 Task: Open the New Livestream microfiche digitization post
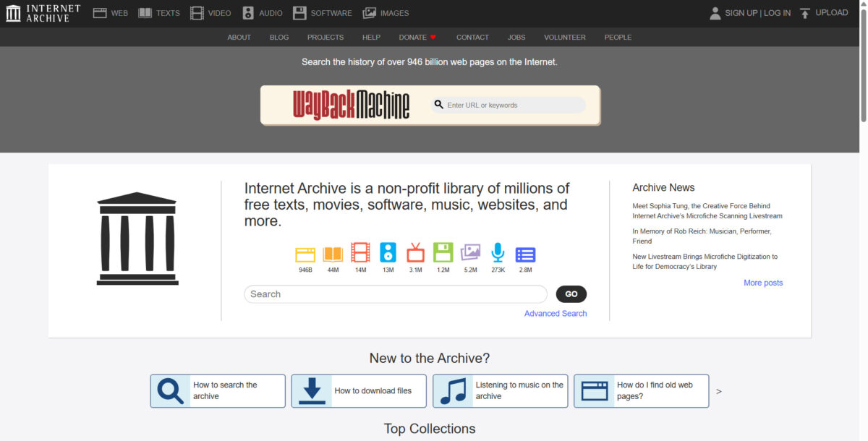click(x=705, y=262)
